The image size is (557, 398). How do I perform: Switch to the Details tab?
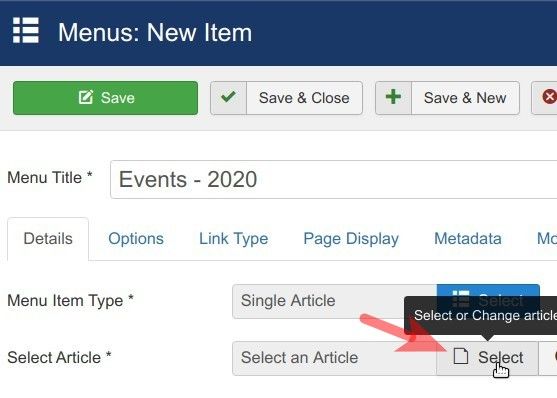(48, 239)
